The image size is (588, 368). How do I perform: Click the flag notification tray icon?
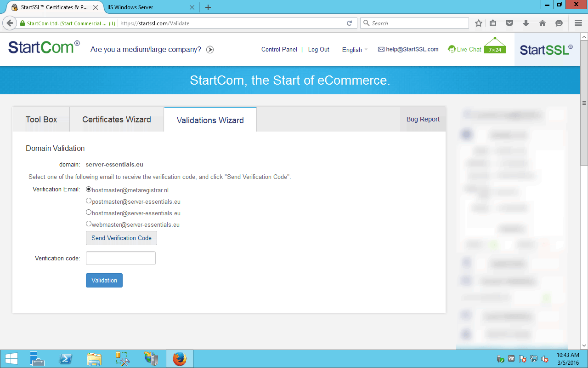pyautogui.click(x=522, y=359)
